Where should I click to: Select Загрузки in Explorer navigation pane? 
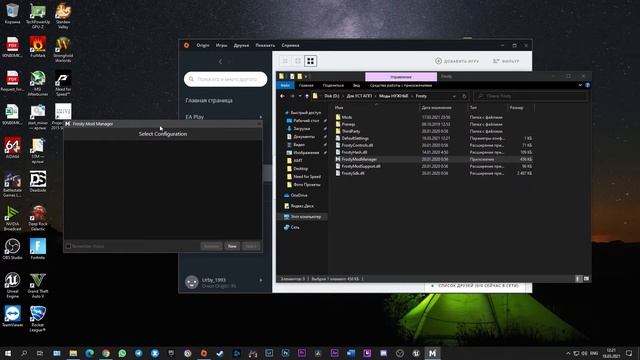(x=301, y=129)
